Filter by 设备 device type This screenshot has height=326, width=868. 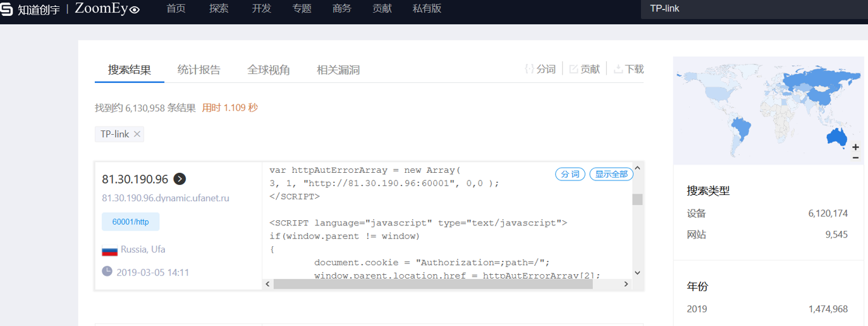click(x=697, y=213)
